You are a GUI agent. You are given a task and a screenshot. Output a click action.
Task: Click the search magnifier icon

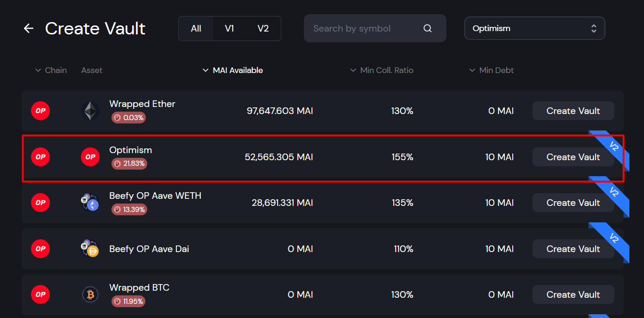(x=428, y=28)
